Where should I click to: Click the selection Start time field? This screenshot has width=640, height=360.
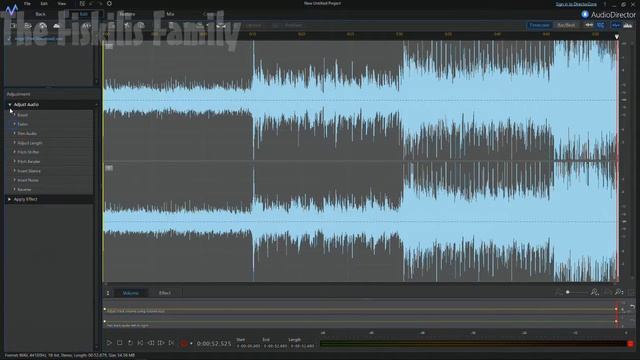tap(248, 346)
